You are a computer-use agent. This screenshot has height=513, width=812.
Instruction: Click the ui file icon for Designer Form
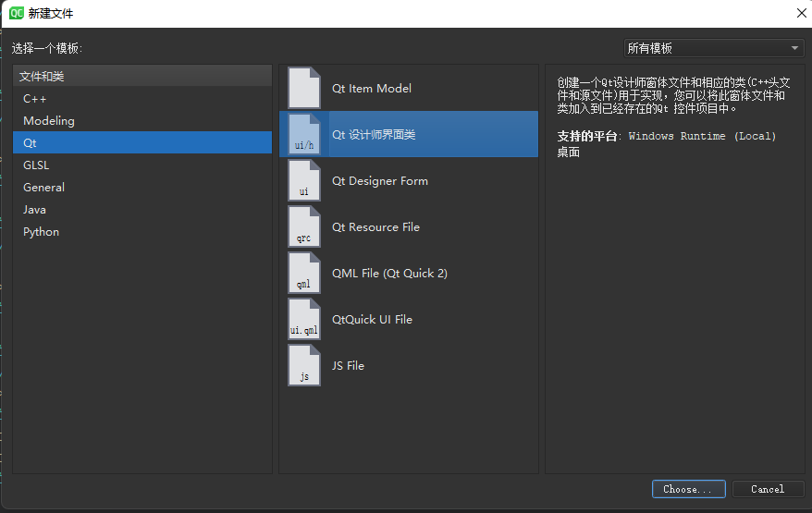304,180
